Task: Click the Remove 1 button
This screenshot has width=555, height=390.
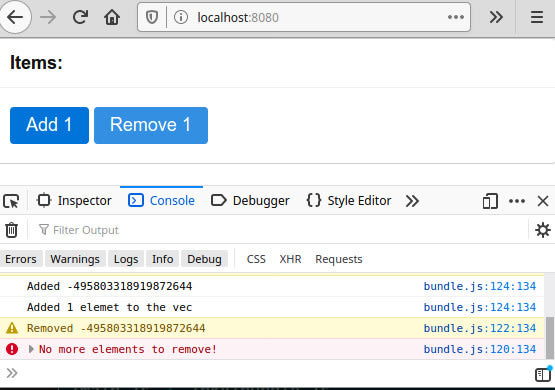Action: [x=151, y=125]
